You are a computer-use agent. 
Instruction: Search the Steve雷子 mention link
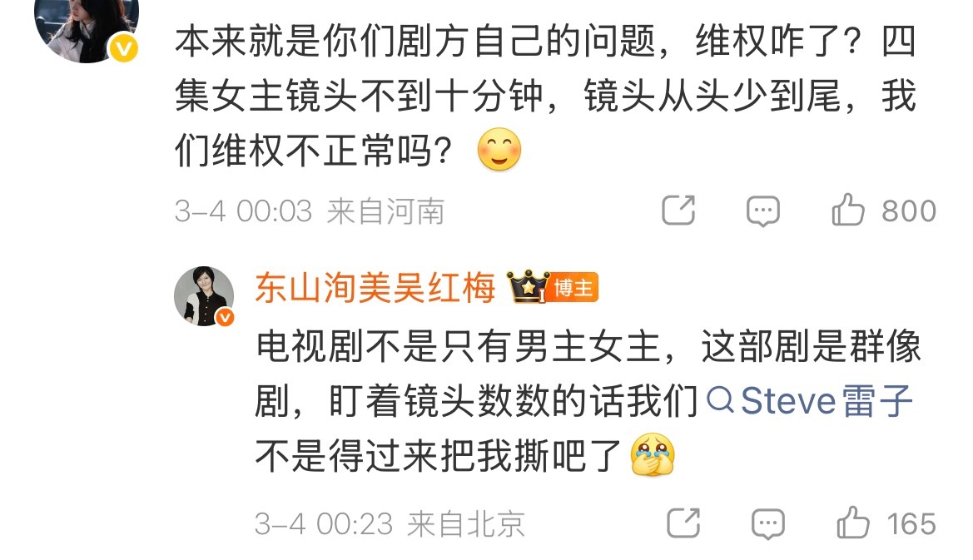click(810, 400)
